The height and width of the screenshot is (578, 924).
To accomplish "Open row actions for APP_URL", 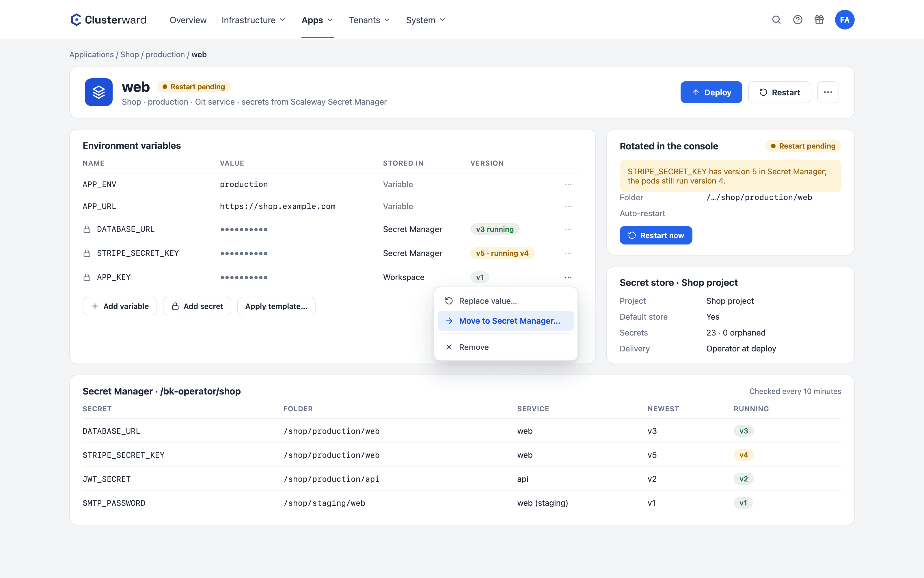I will pos(568,206).
